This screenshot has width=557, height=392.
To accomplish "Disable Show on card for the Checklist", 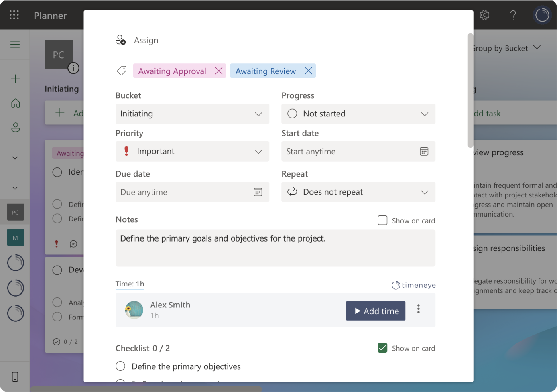I will click(x=382, y=348).
